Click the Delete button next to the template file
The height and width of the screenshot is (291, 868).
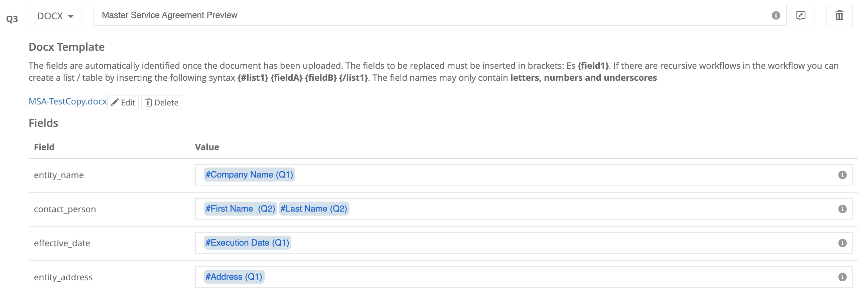[161, 102]
